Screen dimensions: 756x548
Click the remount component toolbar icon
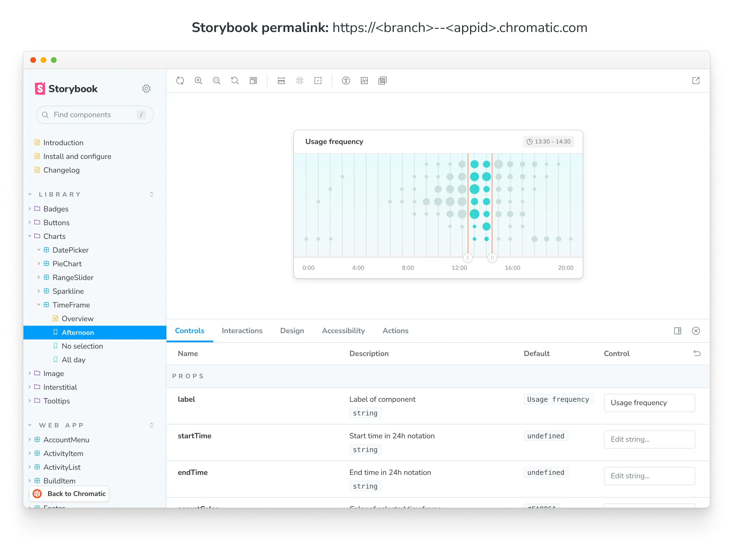coord(180,81)
